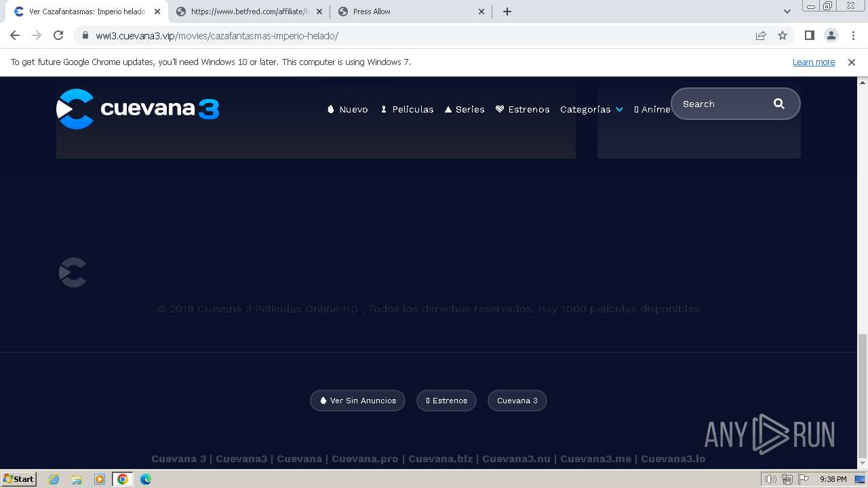The width and height of the screenshot is (868, 488).
Task: Toggle the Chrome side panel
Action: (x=810, y=35)
